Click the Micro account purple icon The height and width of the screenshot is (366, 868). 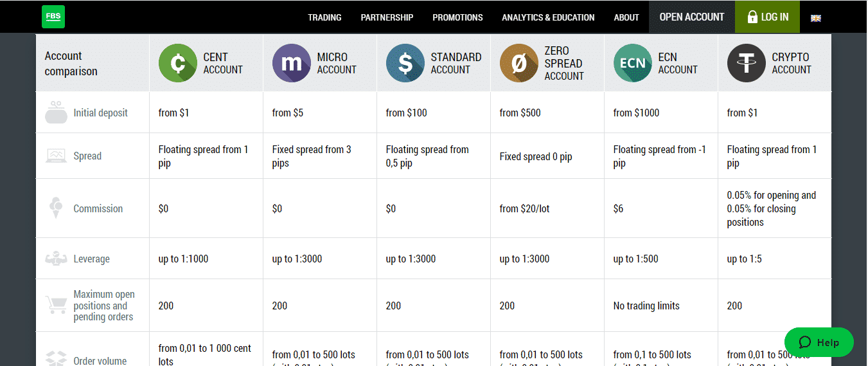(x=292, y=63)
